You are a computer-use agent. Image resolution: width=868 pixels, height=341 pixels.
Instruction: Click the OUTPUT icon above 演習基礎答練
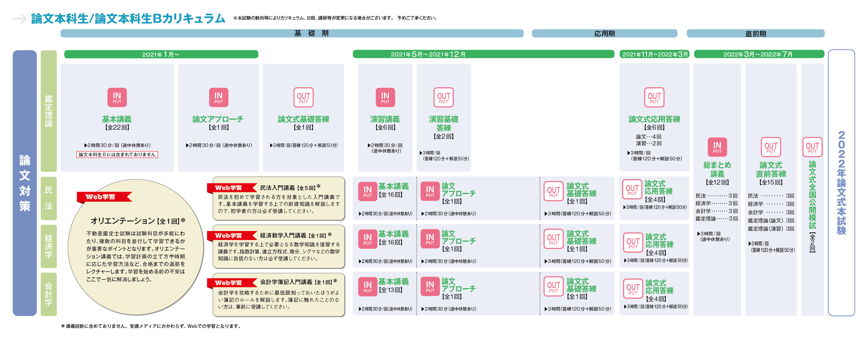coord(443,97)
